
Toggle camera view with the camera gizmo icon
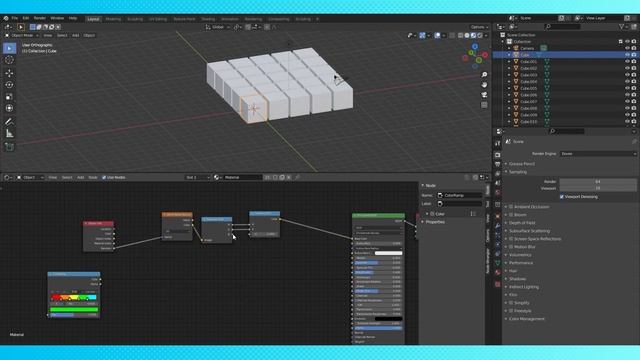(484, 95)
